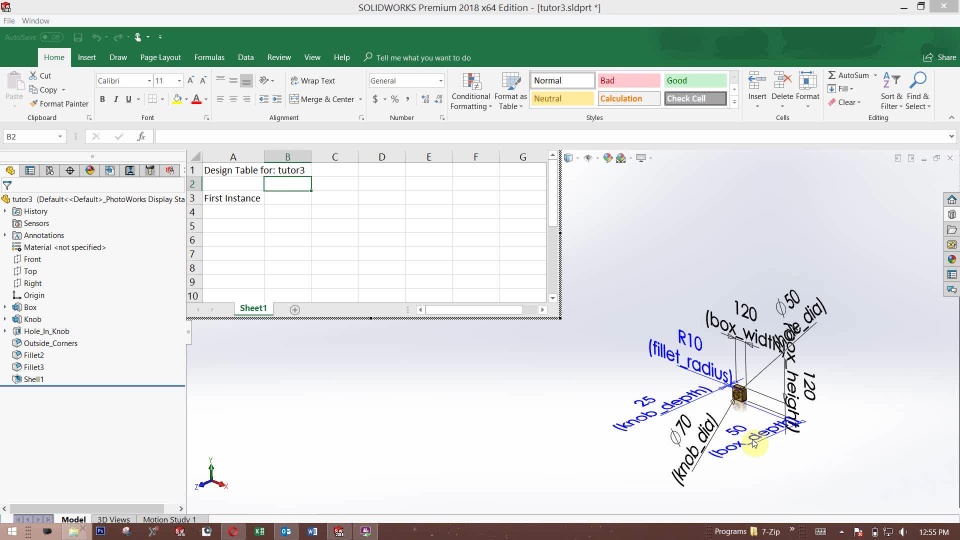The width and height of the screenshot is (960, 540).
Task: Open the Name Box dropdown arrow
Action: coord(60,137)
